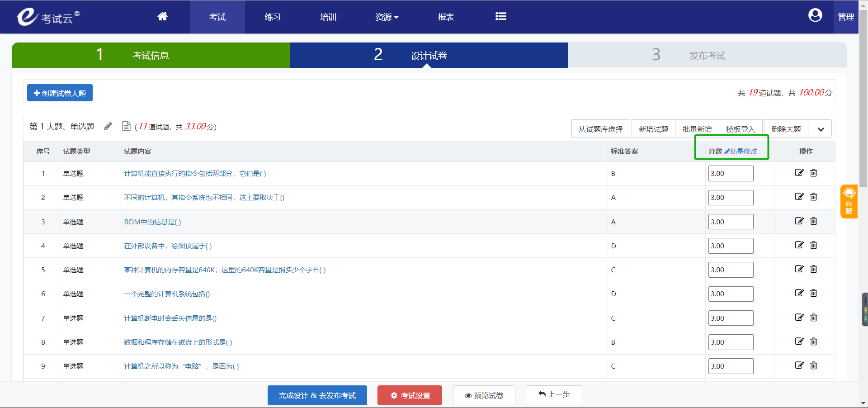Screen dimensions: 868x408
Task: Open question link 在外部设备中，绘图仪属于( )
Action: (x=168, y=246)
